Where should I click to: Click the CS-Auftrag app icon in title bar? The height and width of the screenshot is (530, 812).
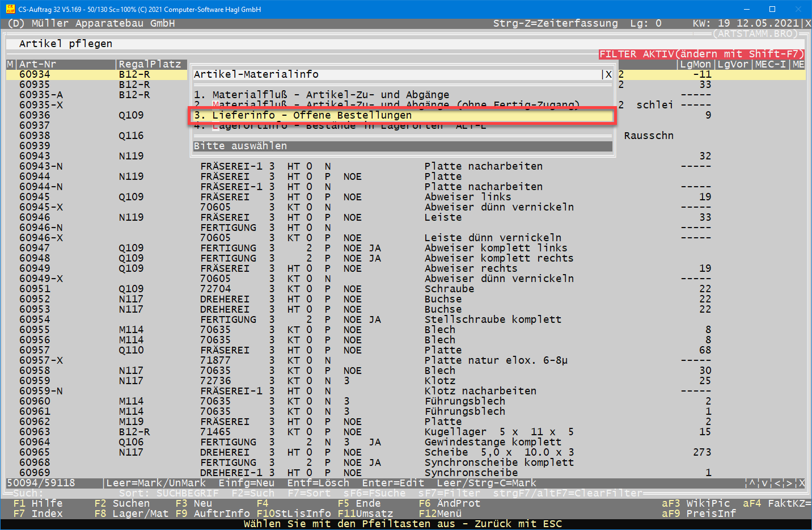[x=10, y=9]
